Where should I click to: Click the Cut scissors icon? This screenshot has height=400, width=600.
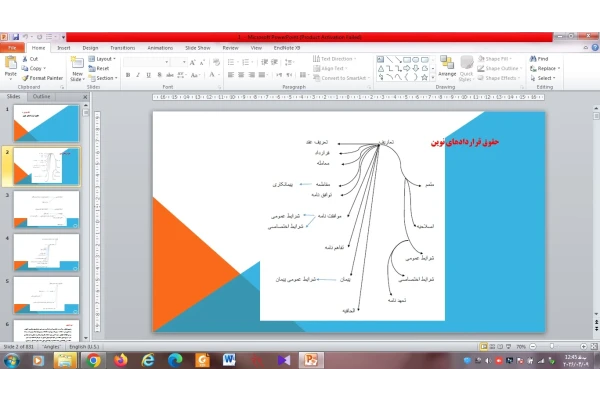[x=25, y=59]
